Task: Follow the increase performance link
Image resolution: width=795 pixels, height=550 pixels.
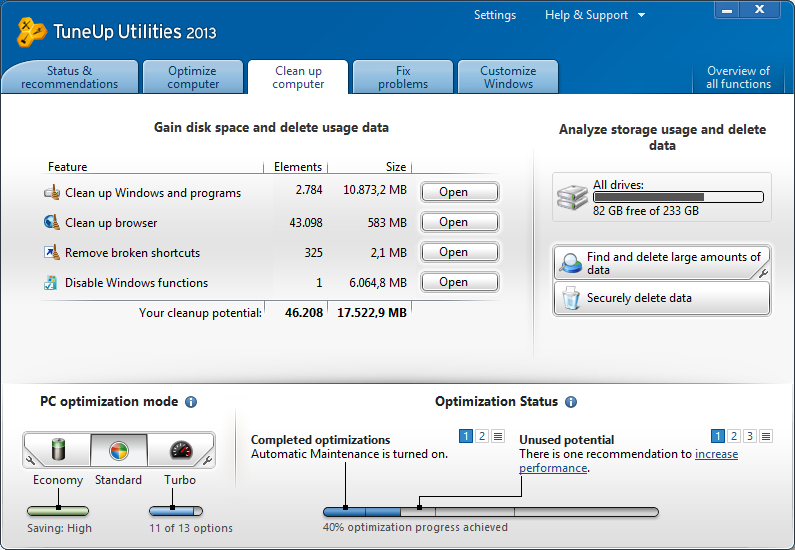Action: click(x=716, y=454)
